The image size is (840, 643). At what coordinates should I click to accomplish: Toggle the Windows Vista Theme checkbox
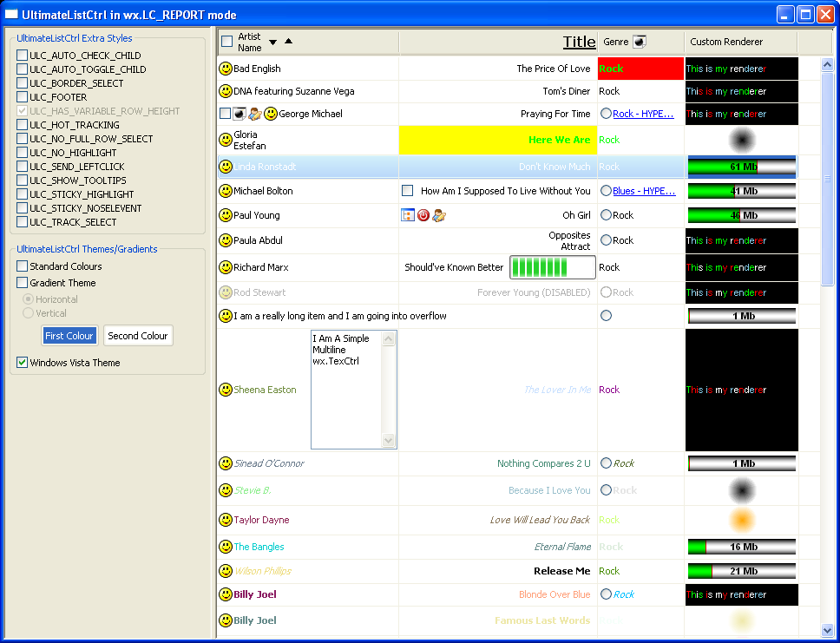point(23,363)
